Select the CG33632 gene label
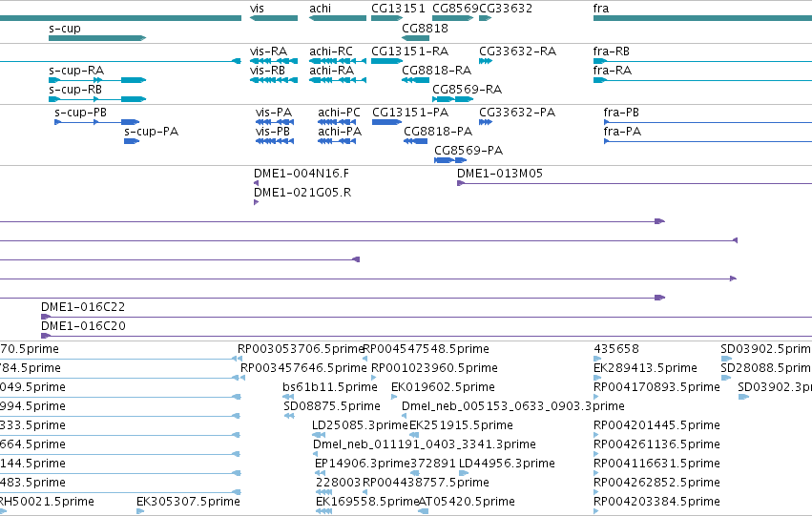Image resolution: width=812 pixels, height=516 pixels. (506, 9)
